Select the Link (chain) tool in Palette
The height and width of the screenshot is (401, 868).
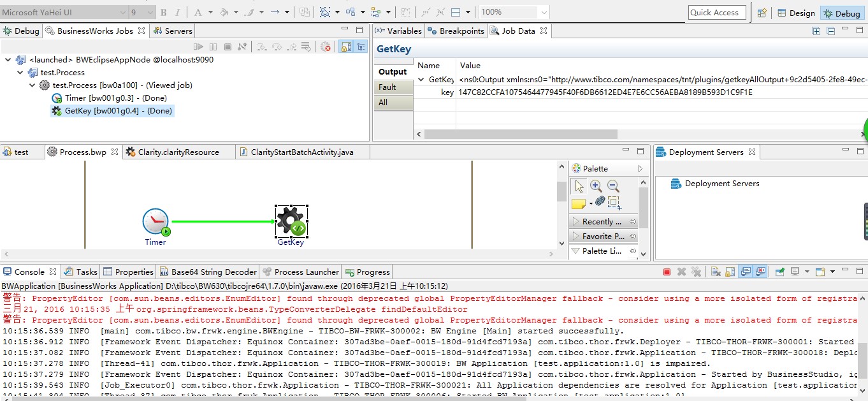[600, 201]
